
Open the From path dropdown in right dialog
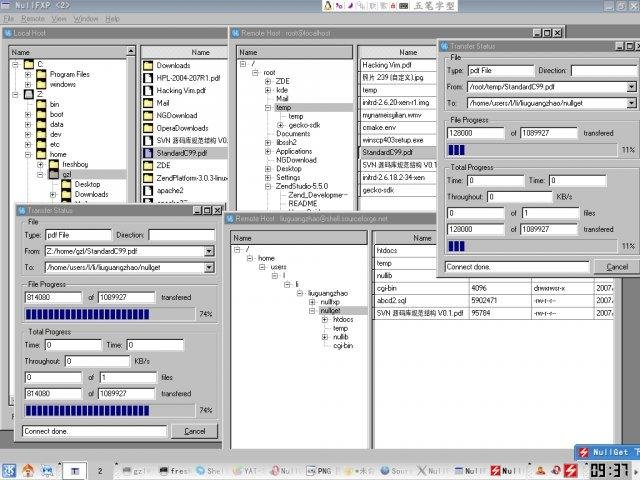point(632,87)
